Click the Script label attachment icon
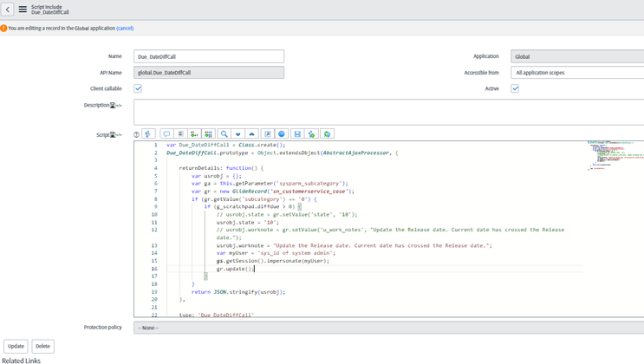This screenshot has width=644, height=364. point(113,134)
